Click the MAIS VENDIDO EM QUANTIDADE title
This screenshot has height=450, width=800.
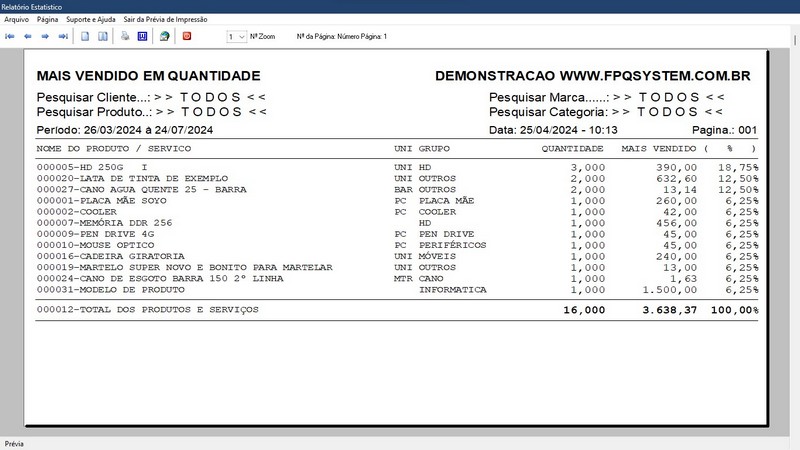[x=148, y=76]
